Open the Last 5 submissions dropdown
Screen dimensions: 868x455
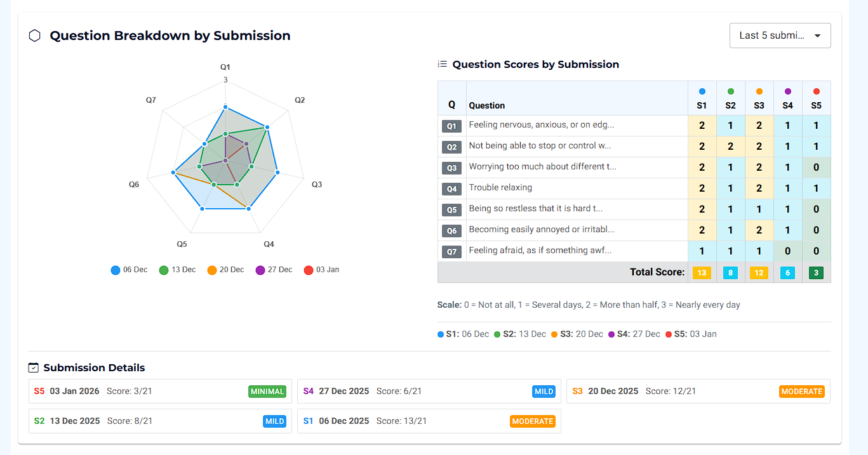coord(779,36)
